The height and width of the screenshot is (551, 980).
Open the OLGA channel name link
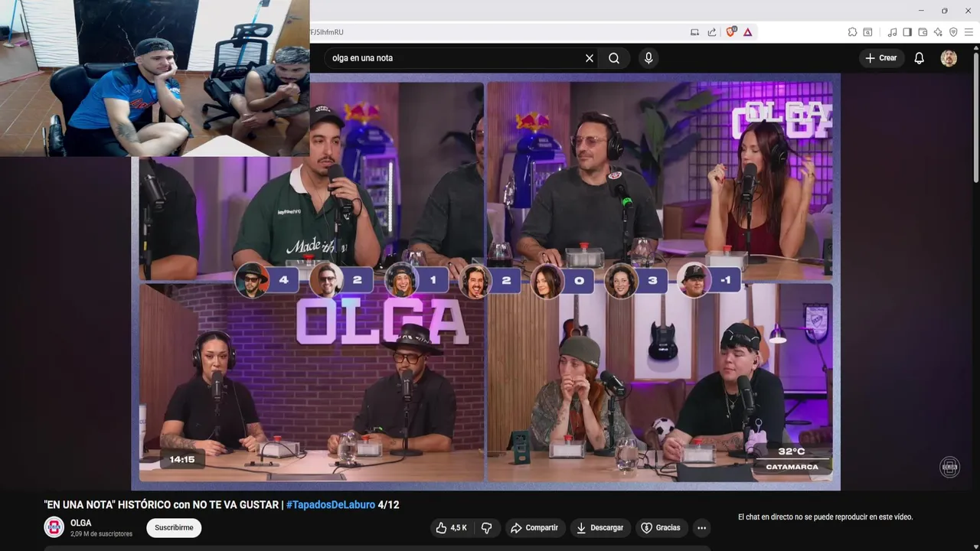click(x=81, y=523)
